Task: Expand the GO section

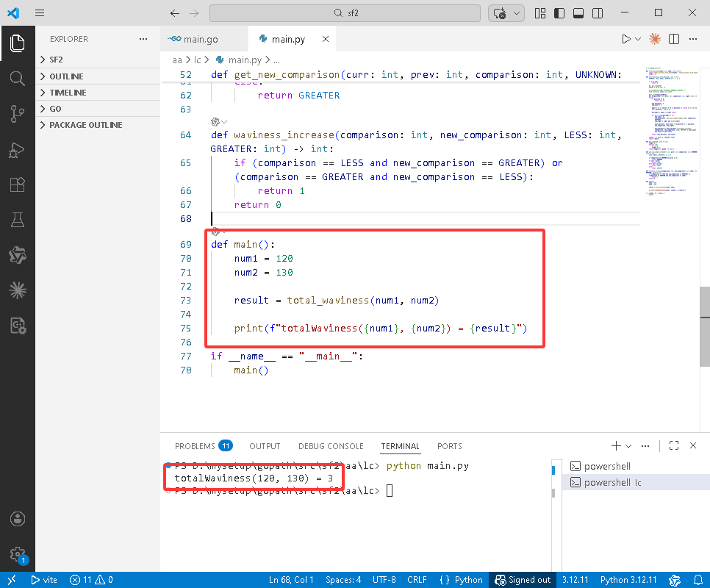Action: point(98,109)
